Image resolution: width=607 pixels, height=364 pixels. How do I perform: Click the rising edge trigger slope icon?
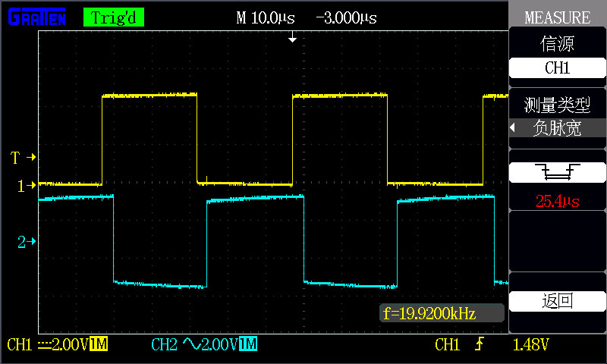point(480,344)
